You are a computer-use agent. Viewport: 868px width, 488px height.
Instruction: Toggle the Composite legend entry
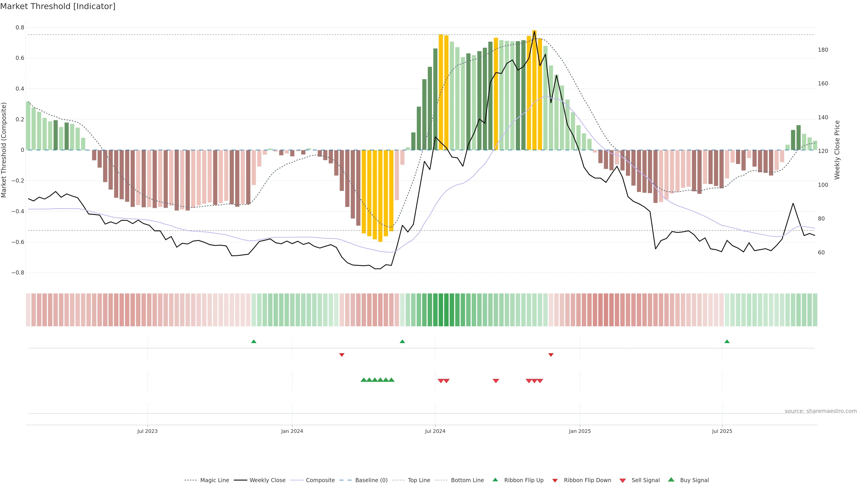point(320,480)
